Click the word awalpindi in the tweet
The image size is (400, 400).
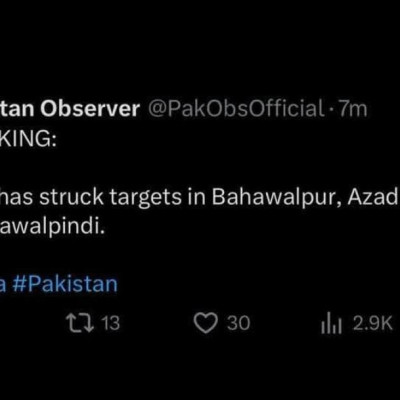pos(52,228)
